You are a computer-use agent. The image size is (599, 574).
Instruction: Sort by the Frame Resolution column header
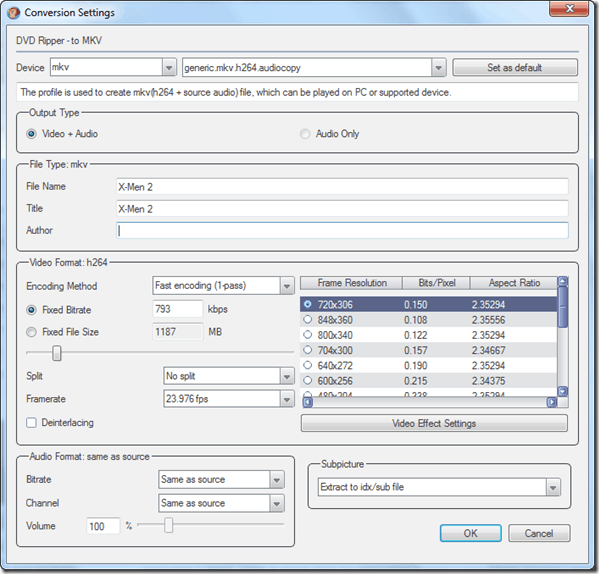click(351, 283)
